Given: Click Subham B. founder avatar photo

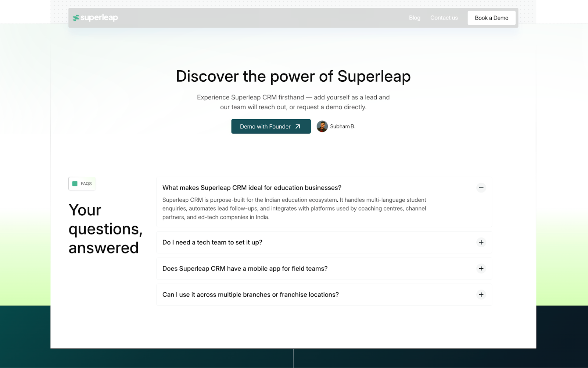Looking at the screenshot, I should (x=322, y=126).
